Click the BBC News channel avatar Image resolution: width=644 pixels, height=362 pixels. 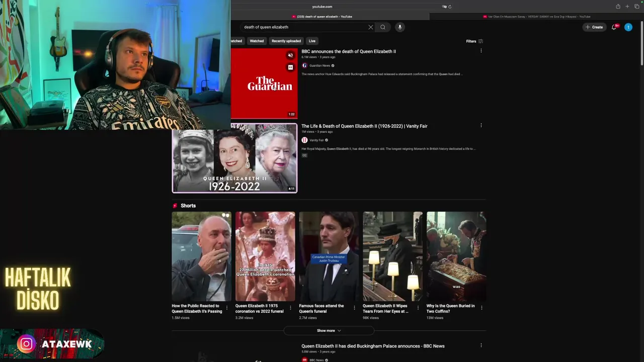(304, 360)
